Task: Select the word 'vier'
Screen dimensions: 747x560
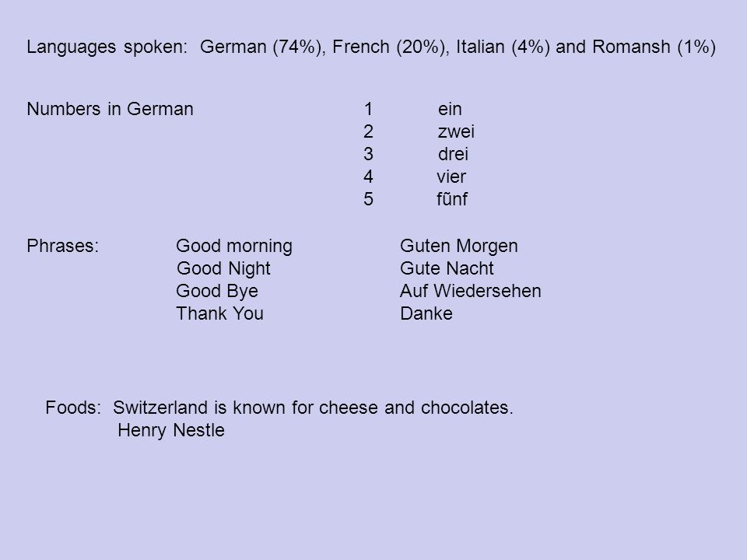Action: (x=451, y=177)
